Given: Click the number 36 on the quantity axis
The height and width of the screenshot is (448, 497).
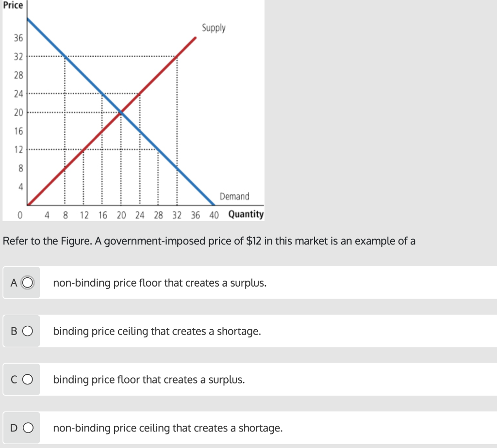Looking at the screenshot, I should 195,214.
